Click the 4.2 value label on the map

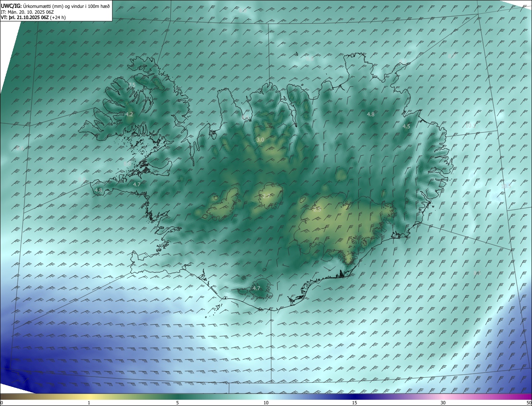[129, 114]
